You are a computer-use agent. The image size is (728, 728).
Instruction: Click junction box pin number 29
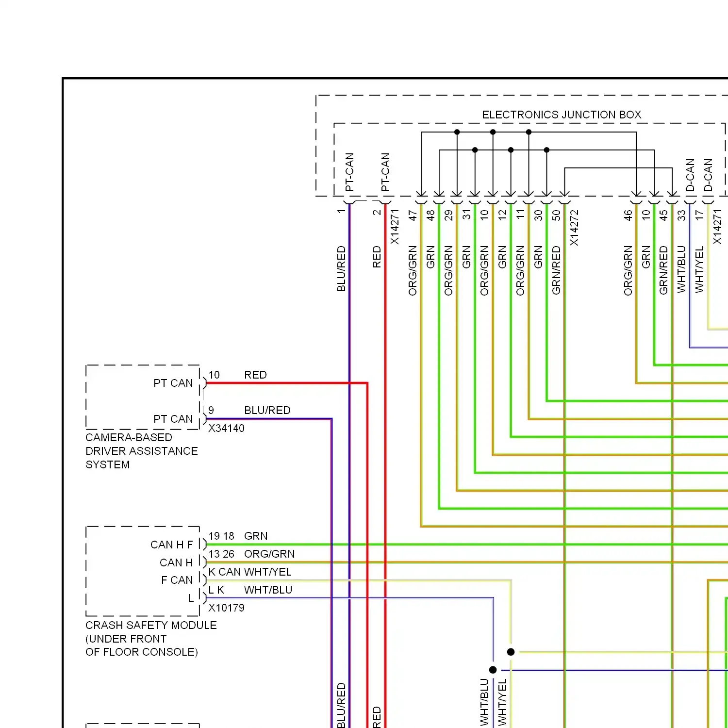tap(448, 215)
